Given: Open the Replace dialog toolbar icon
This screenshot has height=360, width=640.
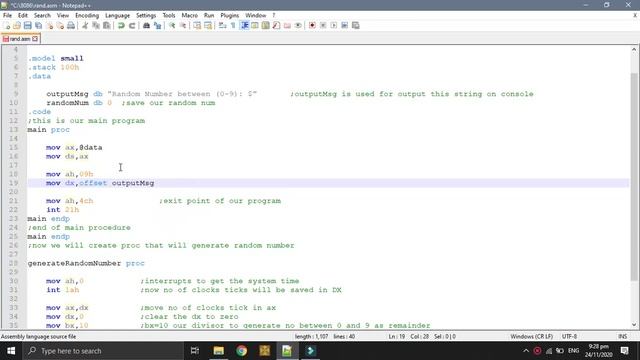Looking at the screenshot, I should click(157, 26).
